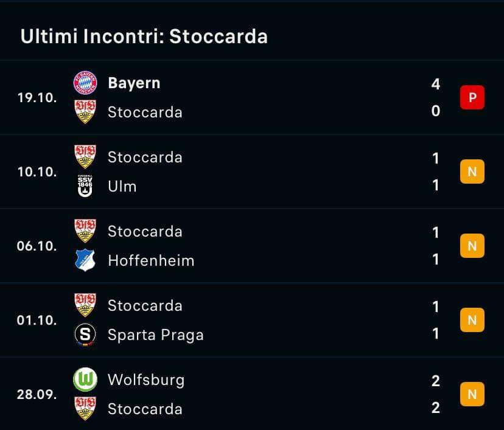Click Stoccarda crest in 10.10. match
This screenshot has height=430, width=504.
(x=85, y=157)
